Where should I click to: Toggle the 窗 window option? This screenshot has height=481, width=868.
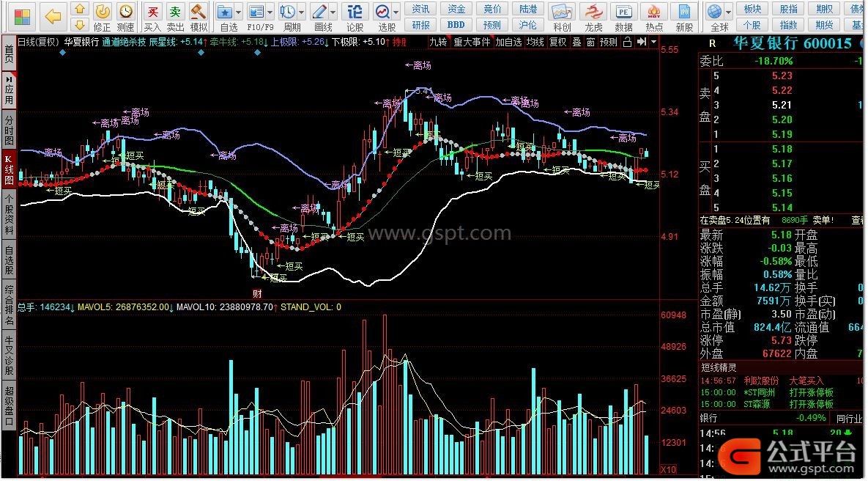click(x=590, y=42)
